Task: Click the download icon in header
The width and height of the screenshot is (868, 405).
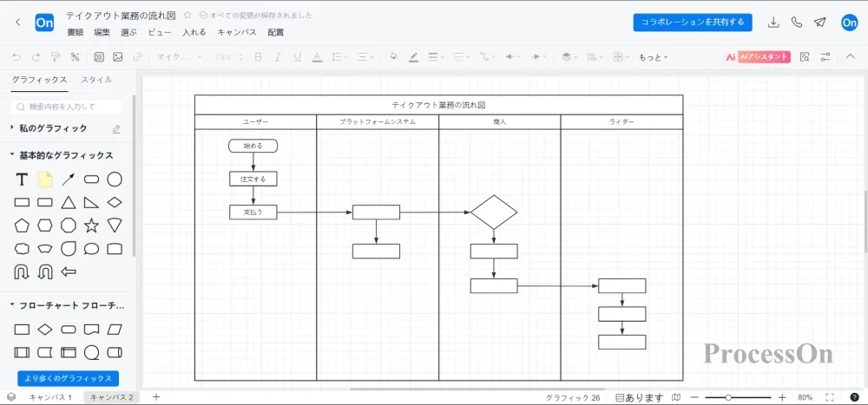Action: click(x=773, y=23)
